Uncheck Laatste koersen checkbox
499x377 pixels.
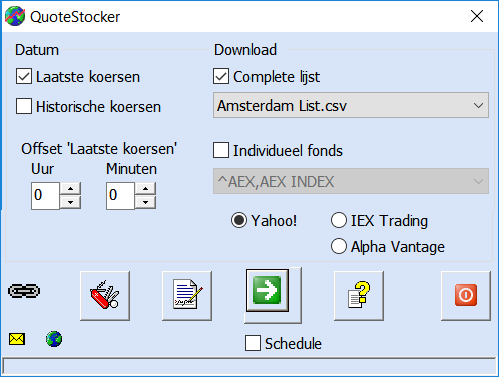tap(24, 76)
